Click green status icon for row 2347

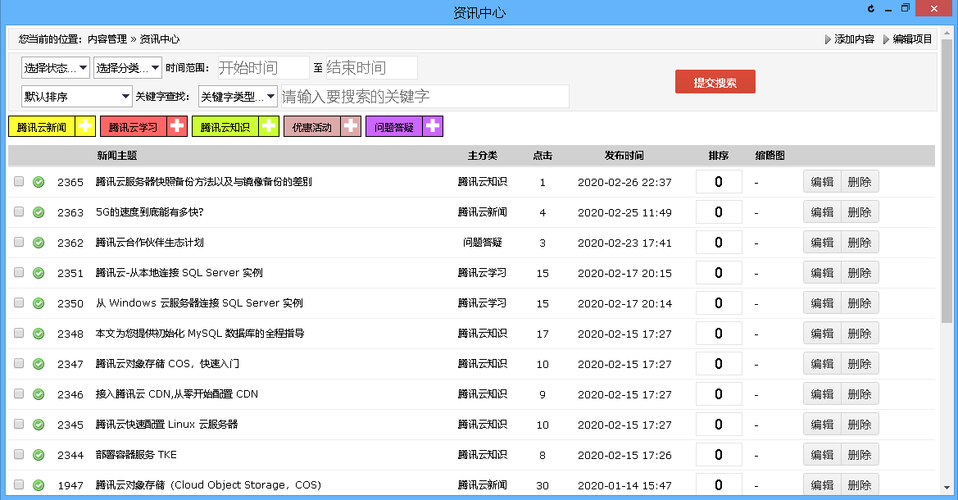pyautogui.click(x=38, y=364)
